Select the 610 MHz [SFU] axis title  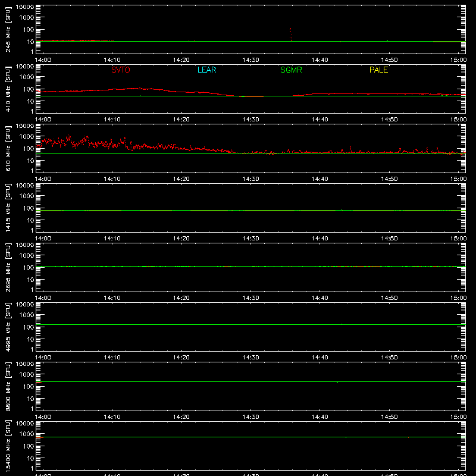click(x=8, y=149)
